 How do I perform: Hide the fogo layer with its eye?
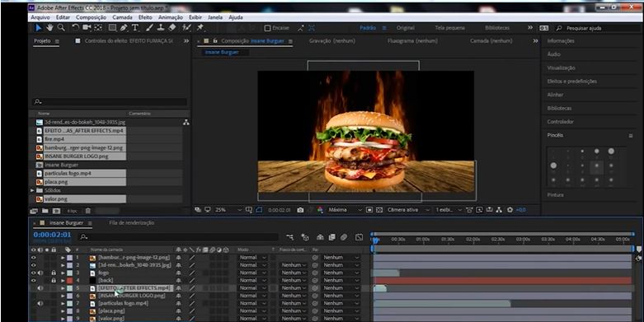(x=34, y=273)
